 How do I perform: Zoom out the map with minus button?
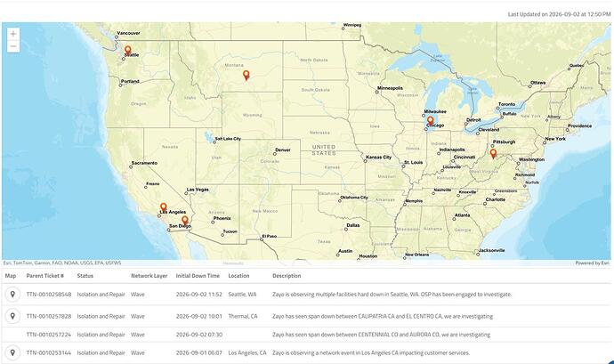[x=13, y=46]
